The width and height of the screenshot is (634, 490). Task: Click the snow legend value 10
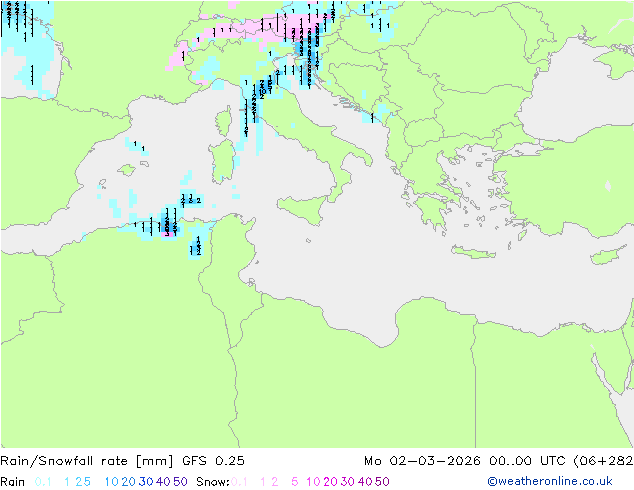pyautogui.click(x=313, y=482)
